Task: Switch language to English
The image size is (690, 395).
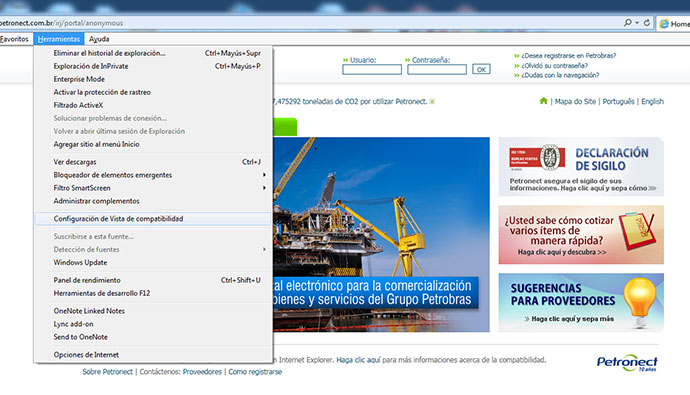Action: pos(652,102)
